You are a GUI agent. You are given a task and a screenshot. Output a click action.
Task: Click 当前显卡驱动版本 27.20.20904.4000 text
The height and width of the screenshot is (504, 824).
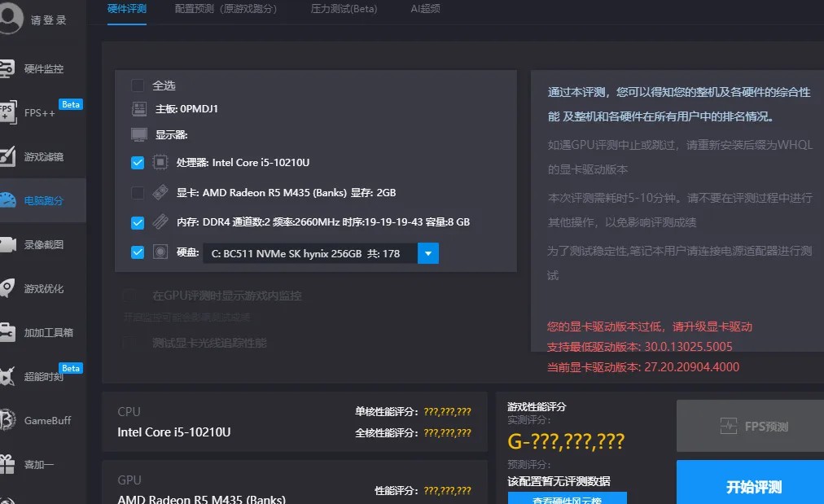[x=643, y=367]
